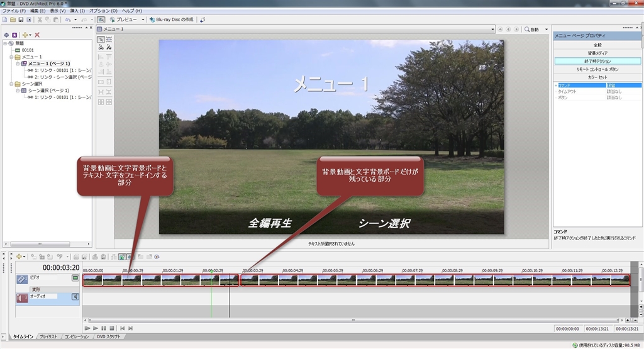The height and width of the screenshot is (349, 644).
Task: Click the Open folder icon in toolbar
Action: pyautogui.click(x=13, y=19)
